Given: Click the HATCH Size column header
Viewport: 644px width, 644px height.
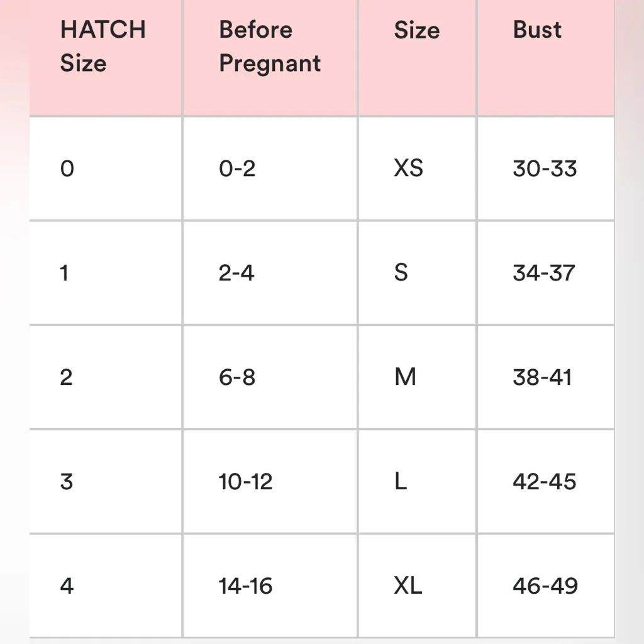Looking at the screenshot, I should click(x=103, y=47).
